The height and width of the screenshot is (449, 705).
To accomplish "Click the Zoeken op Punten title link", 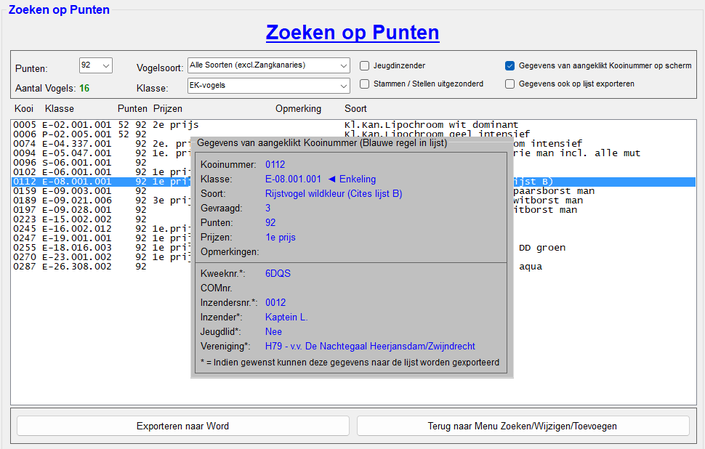I will (x=351, y=31).
